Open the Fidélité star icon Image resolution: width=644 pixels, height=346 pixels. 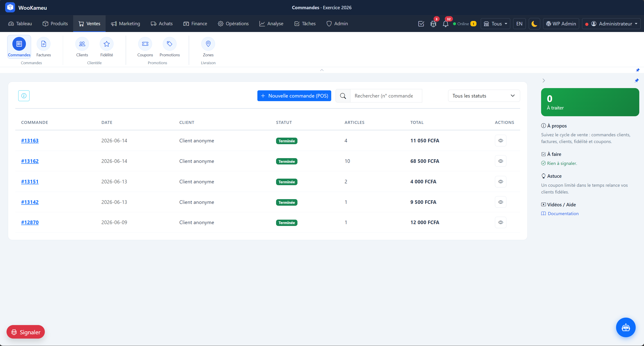click(107, 47)
